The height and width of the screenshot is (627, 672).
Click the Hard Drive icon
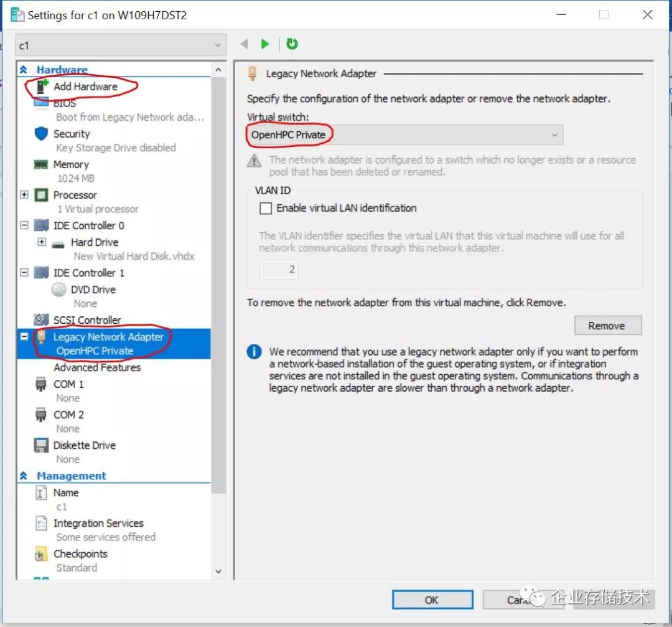[x=58, y=245]
